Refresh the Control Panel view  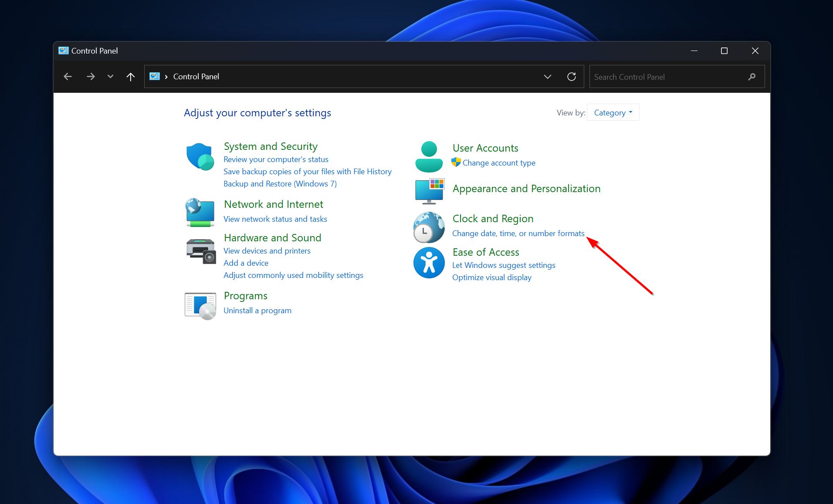pyautogui.click(x=572, y=77)
